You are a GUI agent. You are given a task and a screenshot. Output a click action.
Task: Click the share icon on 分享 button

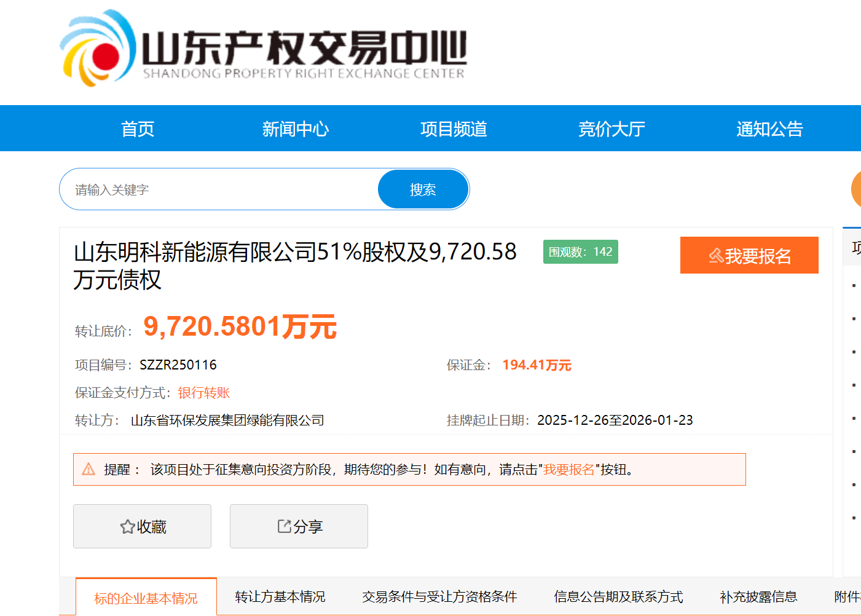pyautogui.click(x=284, y=526)
